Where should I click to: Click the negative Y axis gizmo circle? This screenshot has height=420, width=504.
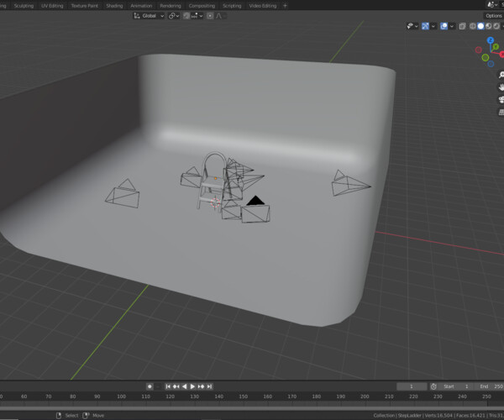[486, 57]
